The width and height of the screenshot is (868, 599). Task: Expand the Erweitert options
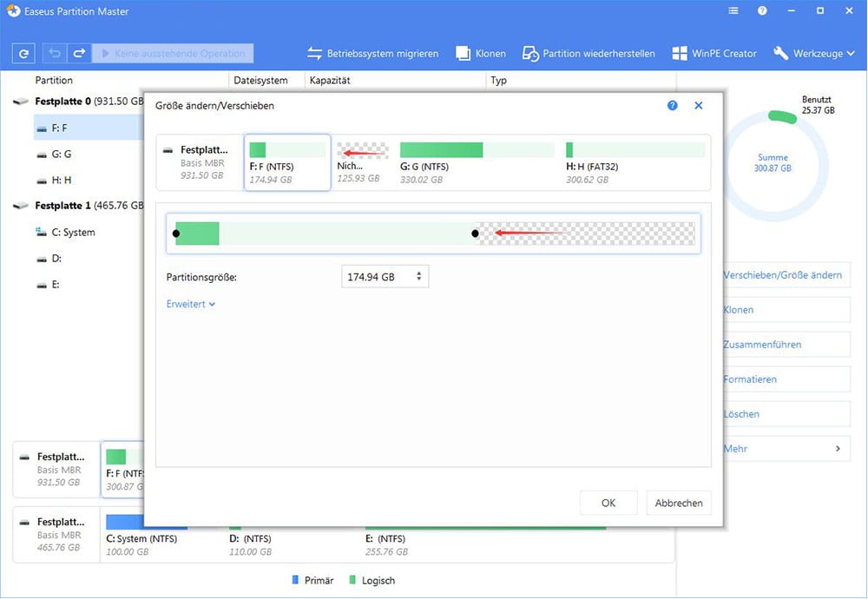point(190,304)
